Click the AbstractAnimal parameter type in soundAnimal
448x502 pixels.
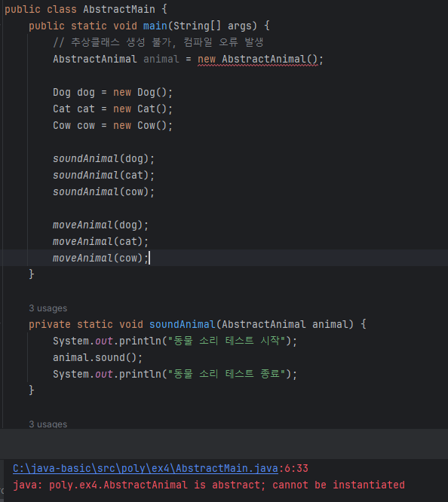(263, 324)
